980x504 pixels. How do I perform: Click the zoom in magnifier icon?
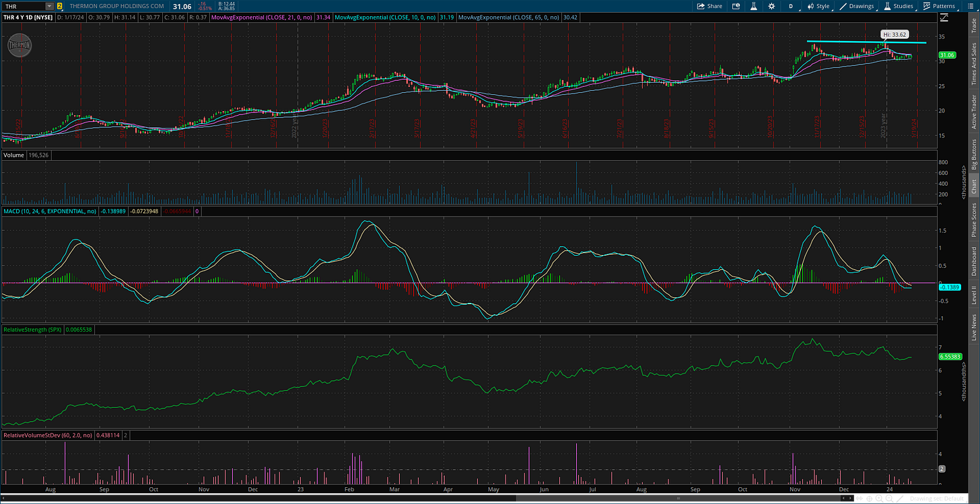[879, 498]
